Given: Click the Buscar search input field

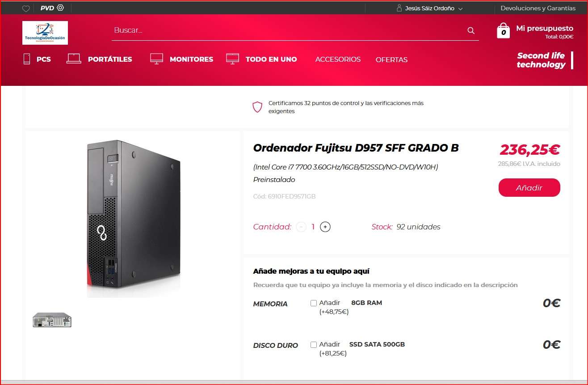Looking at the screenshot, I should pos(288,30).
